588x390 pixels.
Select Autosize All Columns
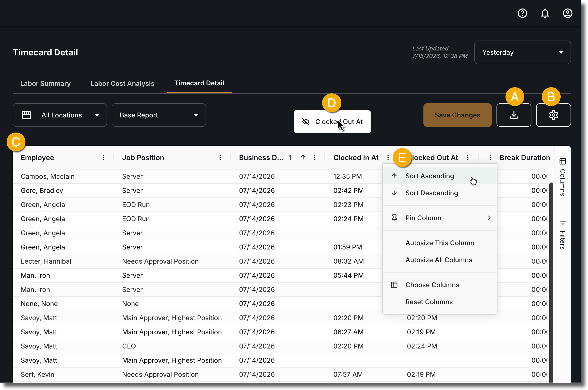click(x=439, y=260)
